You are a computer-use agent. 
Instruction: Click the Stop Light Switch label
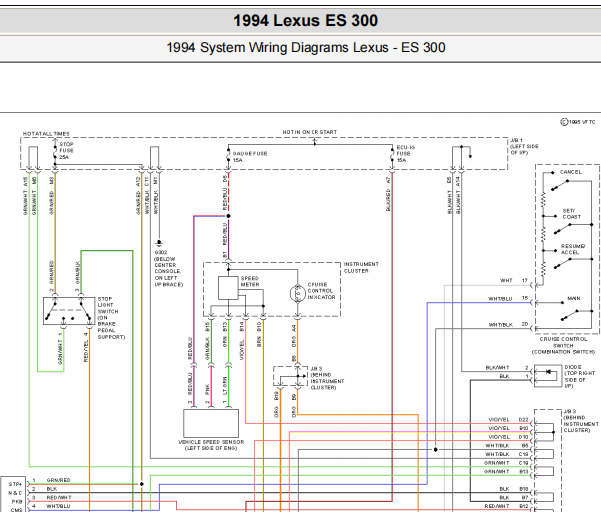pyautogui.click(x=111, y=318)
